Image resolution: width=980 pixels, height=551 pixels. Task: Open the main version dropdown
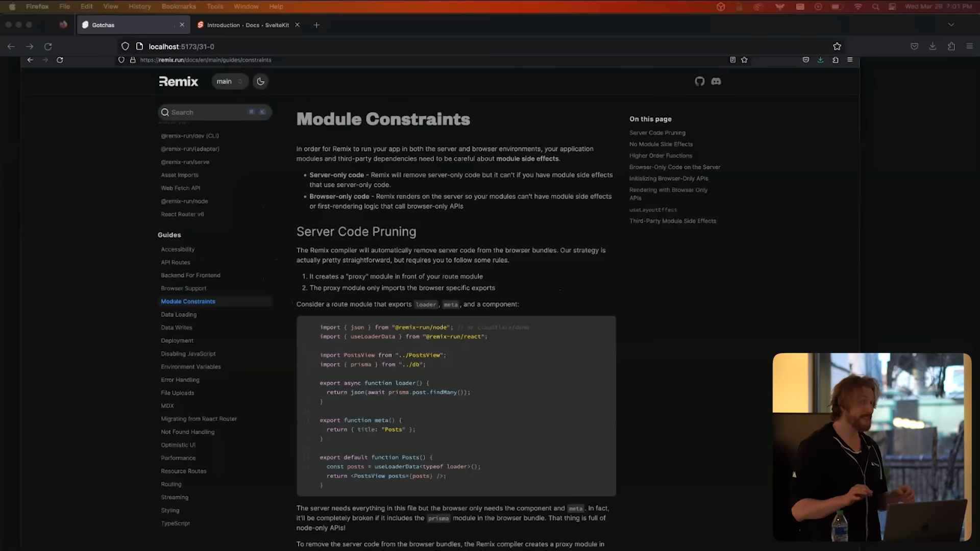point(230,82)
